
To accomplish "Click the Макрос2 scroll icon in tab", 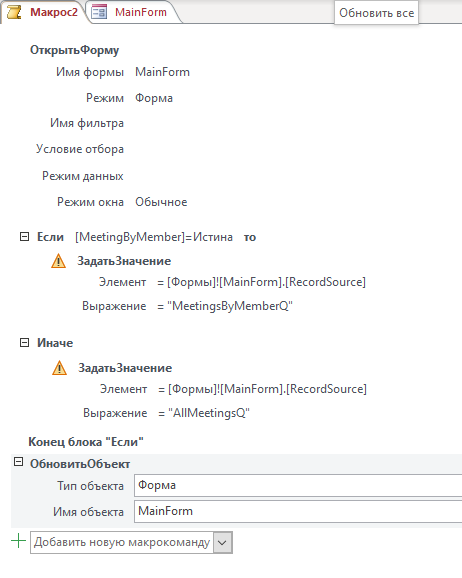I will coord(14,12).
